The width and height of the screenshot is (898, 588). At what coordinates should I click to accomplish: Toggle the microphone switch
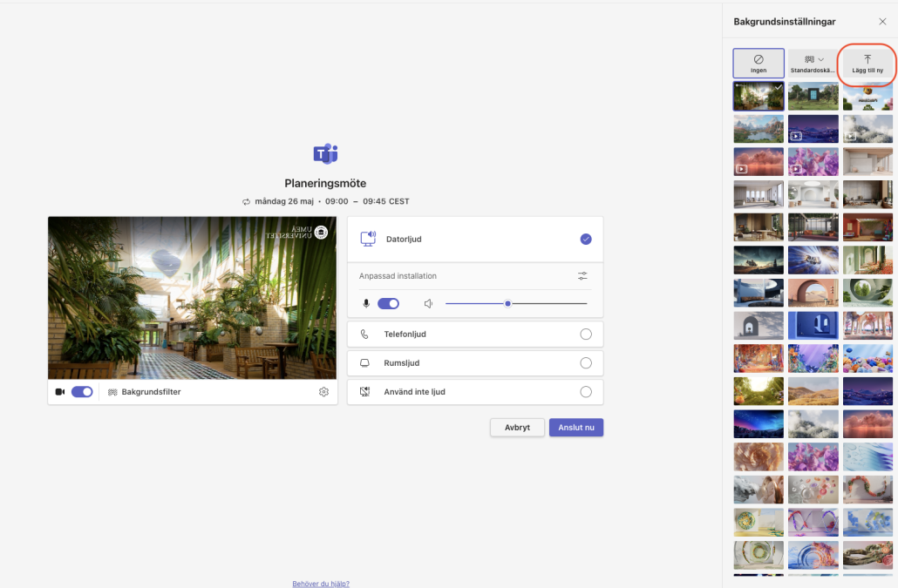[388, 304]
